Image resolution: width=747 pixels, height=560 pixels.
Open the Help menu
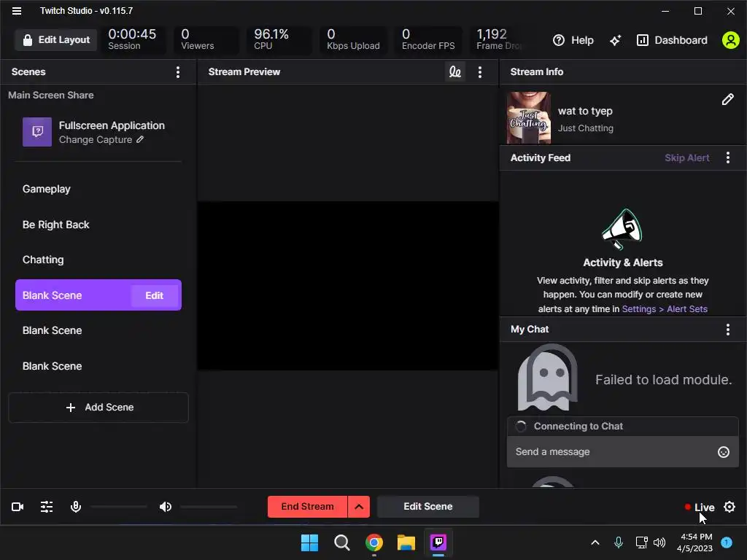point(573,40)
